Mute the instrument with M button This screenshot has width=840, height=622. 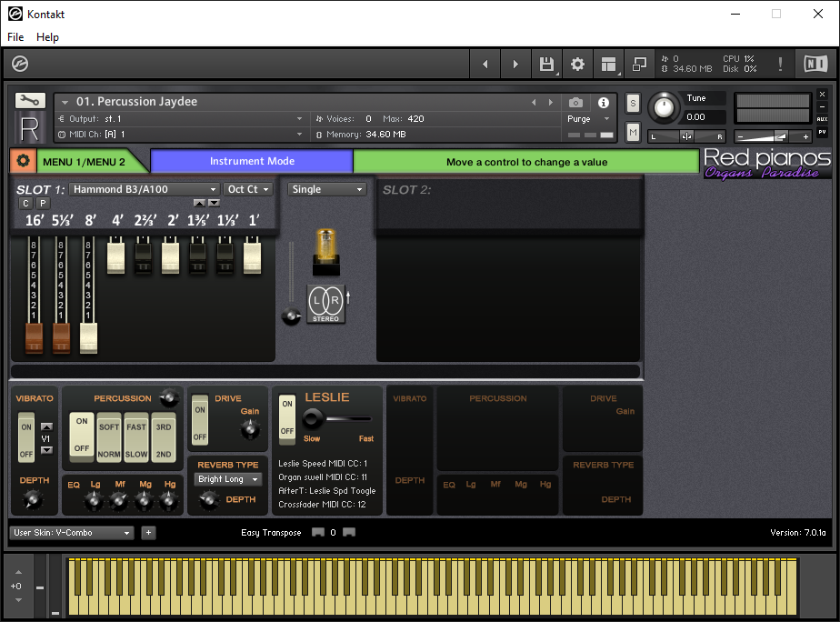pyautogui.click(x=633, y=133)
